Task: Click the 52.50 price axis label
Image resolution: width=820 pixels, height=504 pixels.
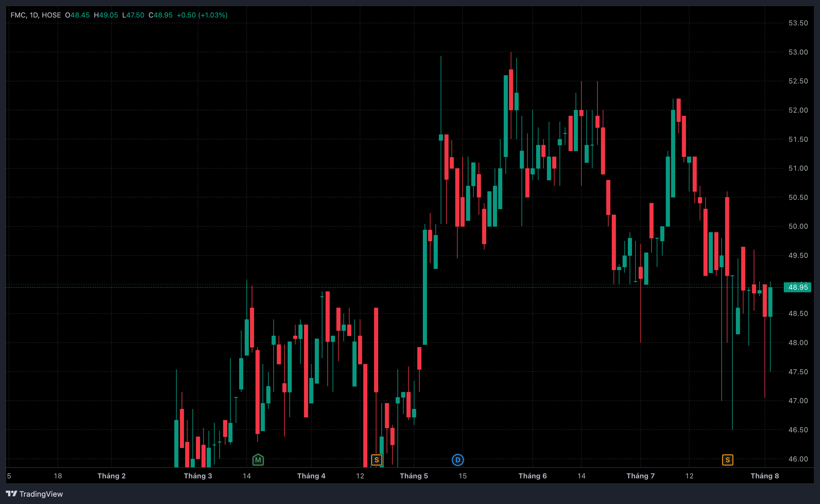Action: pos(798,81)
